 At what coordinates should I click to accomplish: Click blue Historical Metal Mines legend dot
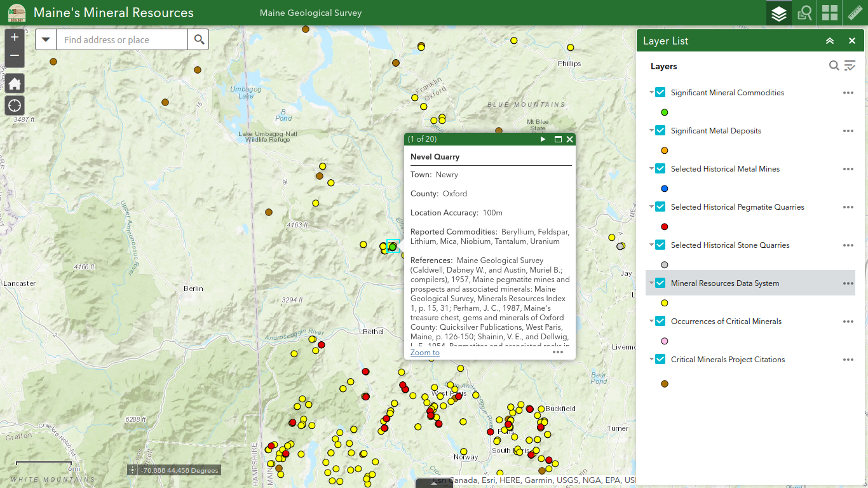tap(665, 189)
